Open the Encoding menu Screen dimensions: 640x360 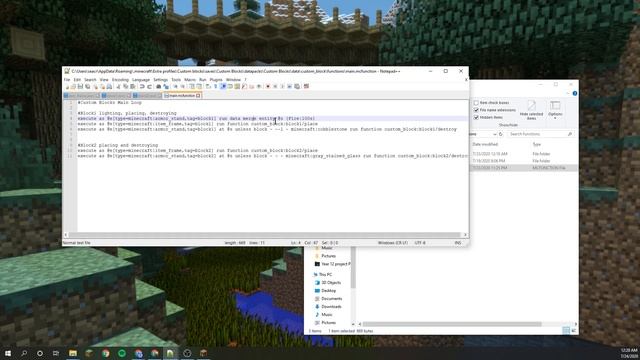click(120, 80)
